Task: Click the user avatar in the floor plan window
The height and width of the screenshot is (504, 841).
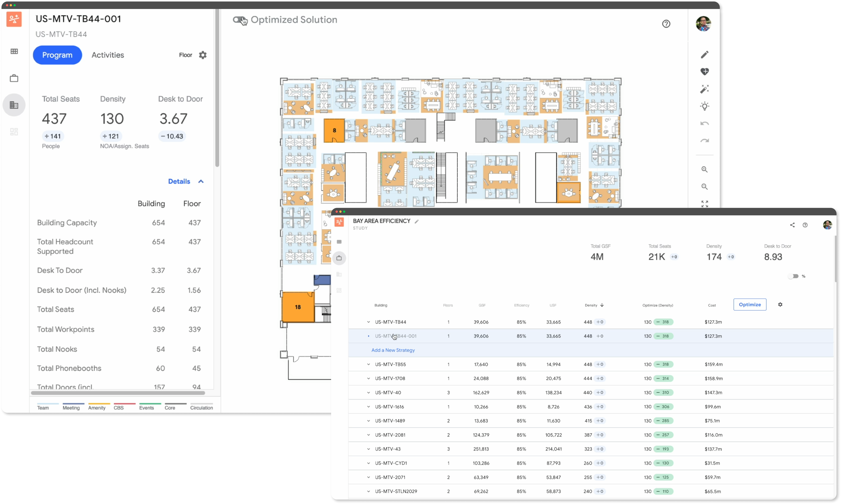Action: 703,24
